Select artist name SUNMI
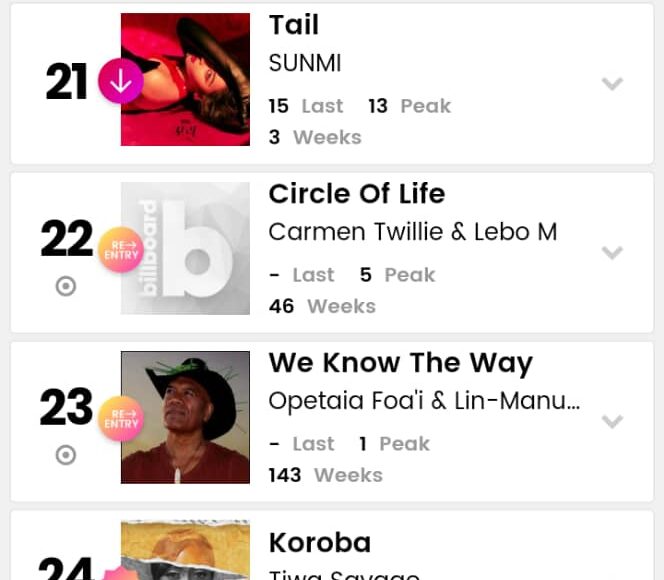 [305, 63]
